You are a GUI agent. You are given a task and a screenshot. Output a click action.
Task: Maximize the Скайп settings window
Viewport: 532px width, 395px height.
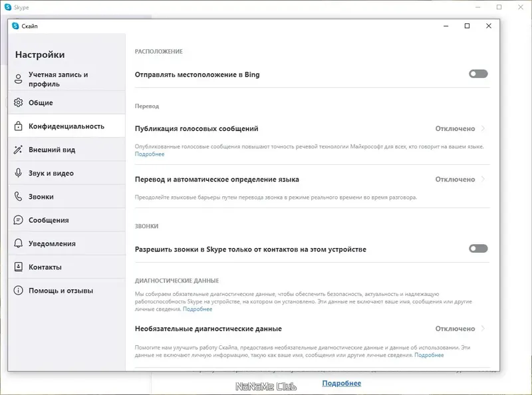click(x=467, y=26)
